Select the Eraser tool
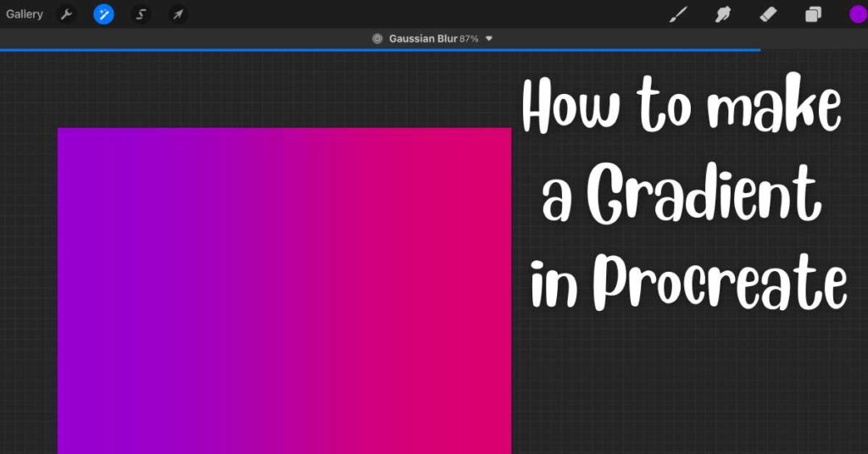Screen dimensions: 868x454 (x=768, y=14)
